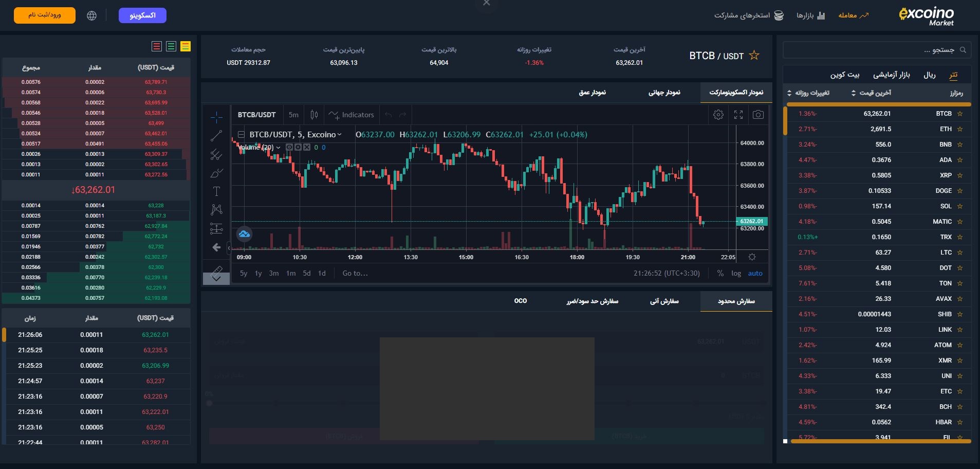Screen dimensions: 980x469
Task: Switch the chart to fullscreen mode
Action: click(x=738, y=115)
